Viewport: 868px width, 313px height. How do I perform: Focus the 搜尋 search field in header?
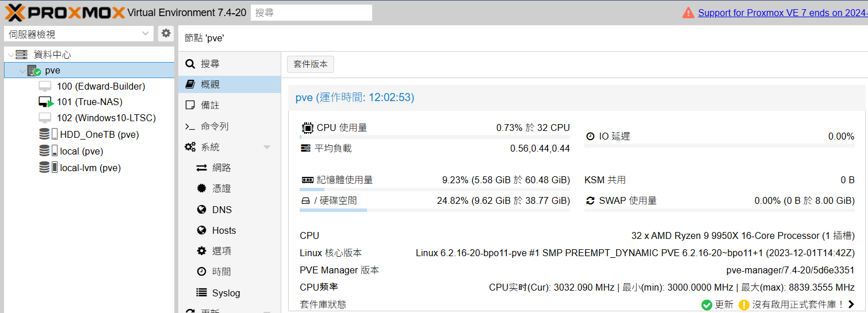(x=311, y=13)
